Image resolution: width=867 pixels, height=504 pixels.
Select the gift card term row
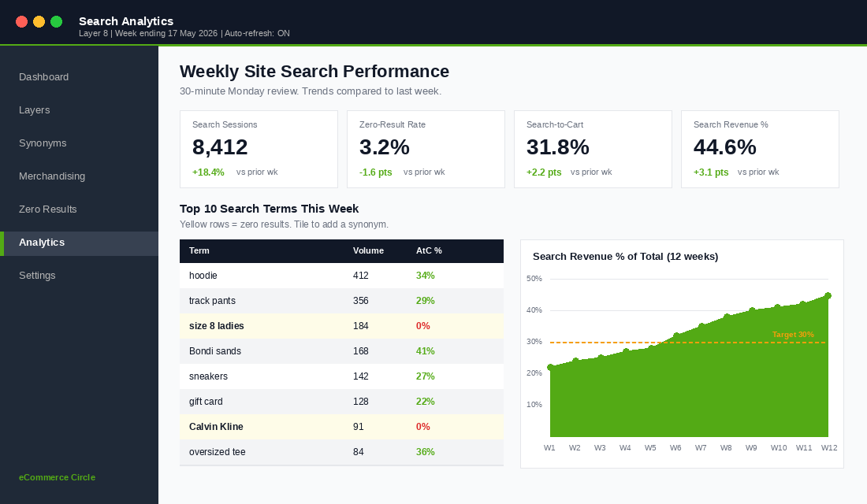[x=342, y=402]
